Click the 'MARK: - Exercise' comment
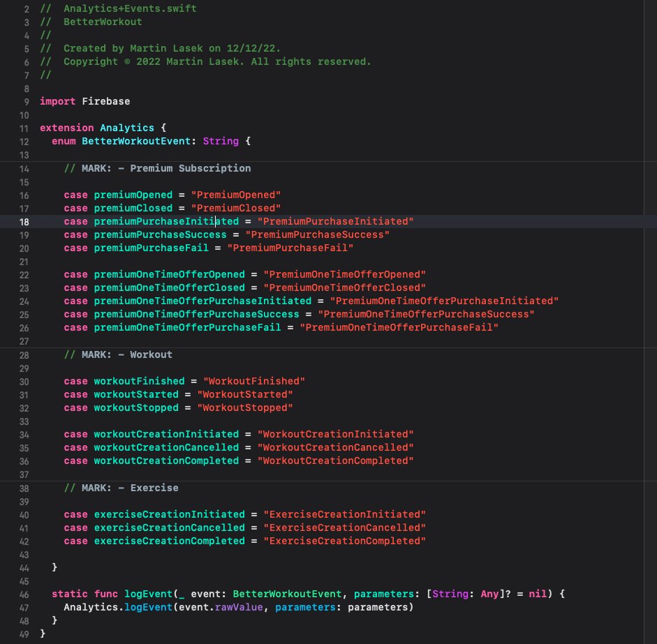The width and height of the screenshot is (657, 644). tap(121, 488)
